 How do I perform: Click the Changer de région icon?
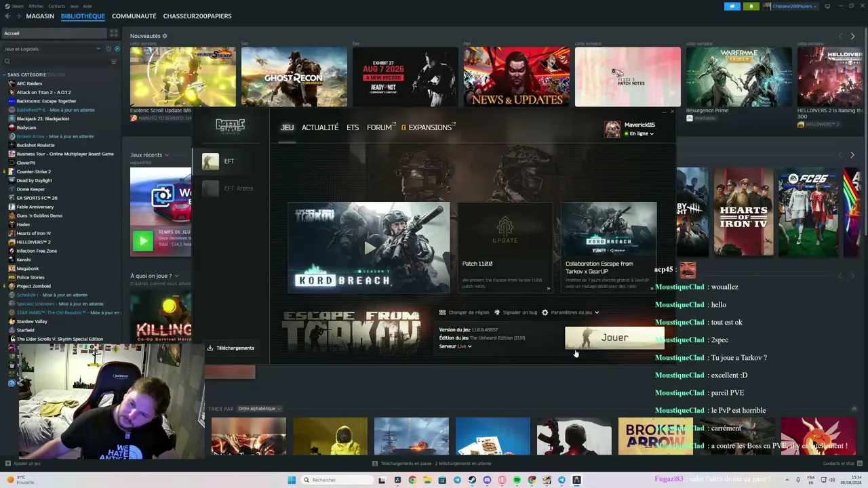[443, 312]
